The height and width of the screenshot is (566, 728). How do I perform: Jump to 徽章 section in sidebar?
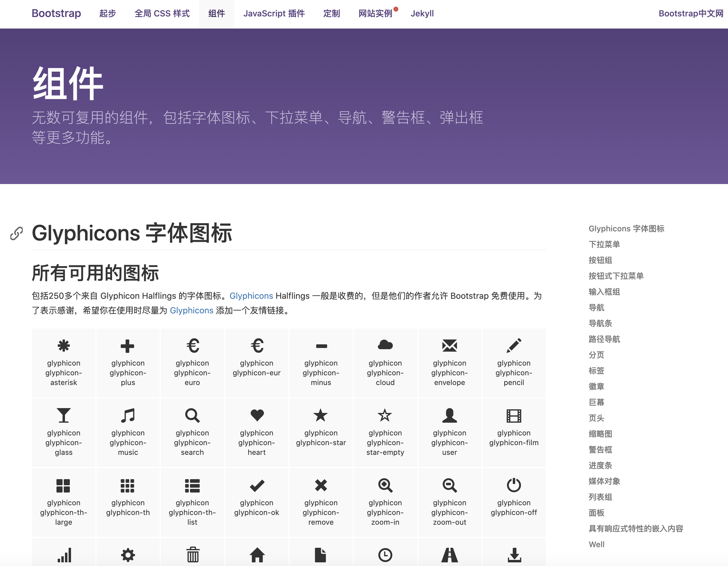(596, 386)
